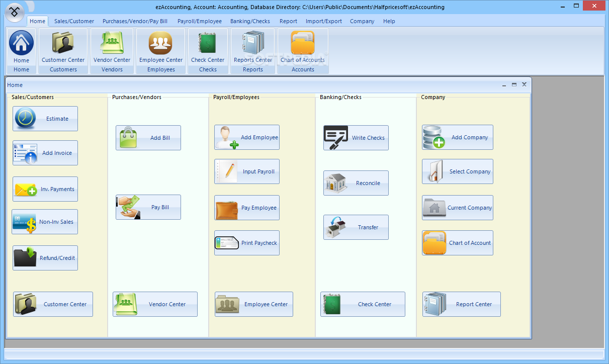The image size is (609, 364).
Task: Open the Purchases/Vendor/Pay Bill tab
Action: coord(135,21)
